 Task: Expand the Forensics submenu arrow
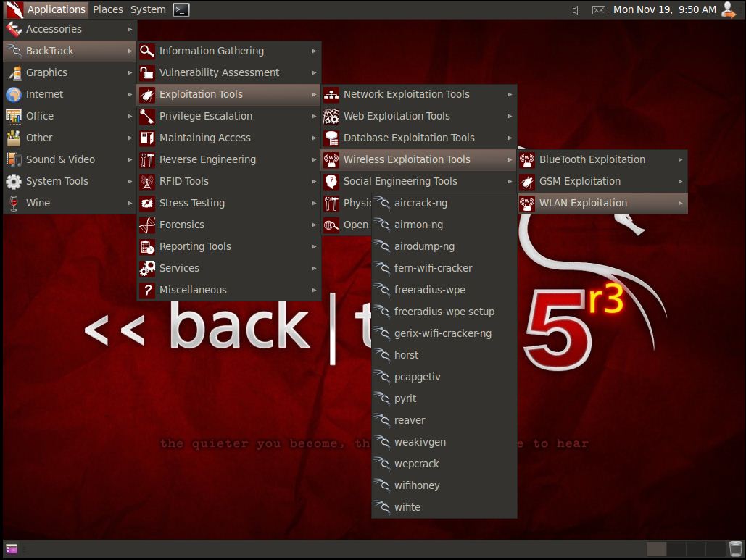coord(314,225)
